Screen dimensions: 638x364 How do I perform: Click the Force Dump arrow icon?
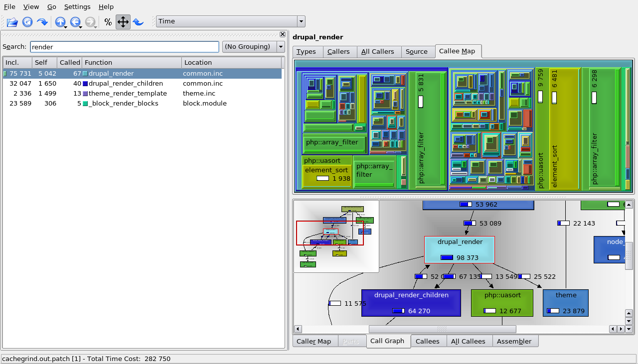(x=42, y=22)
